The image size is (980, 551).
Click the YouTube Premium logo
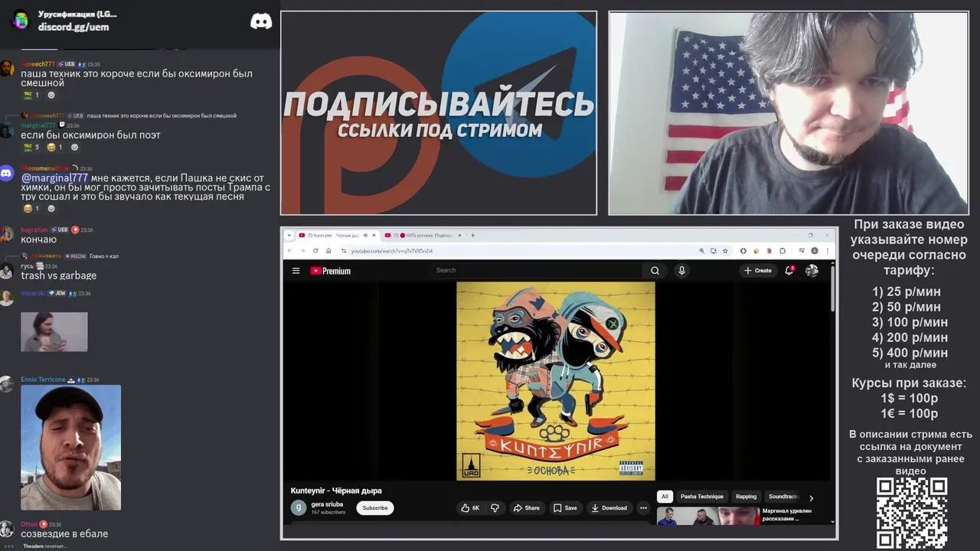click(330, 271)
